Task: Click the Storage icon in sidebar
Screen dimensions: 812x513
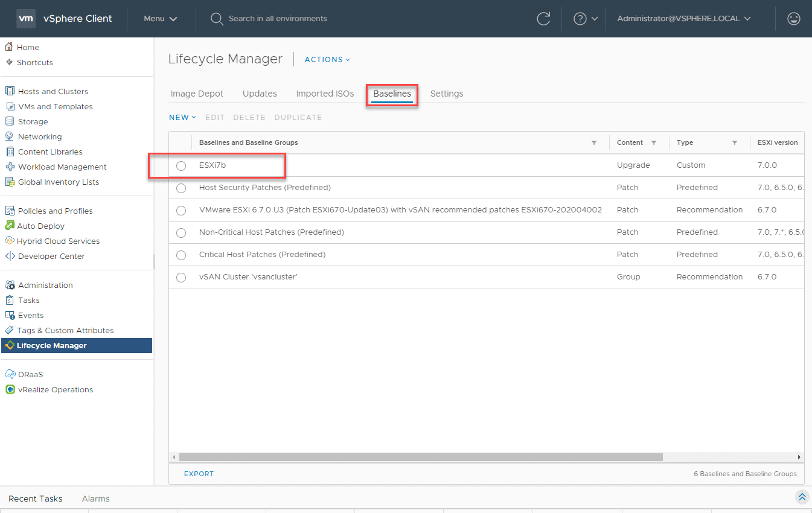Action: [x=10, y=121]
